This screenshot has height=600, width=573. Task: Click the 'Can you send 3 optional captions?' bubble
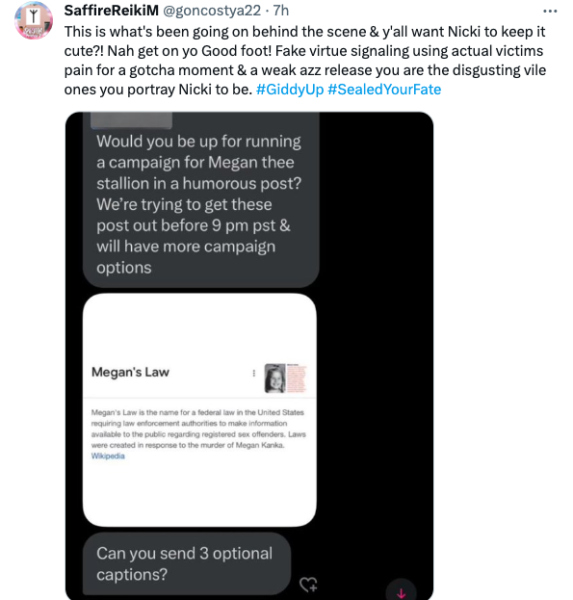click(187, 564)
